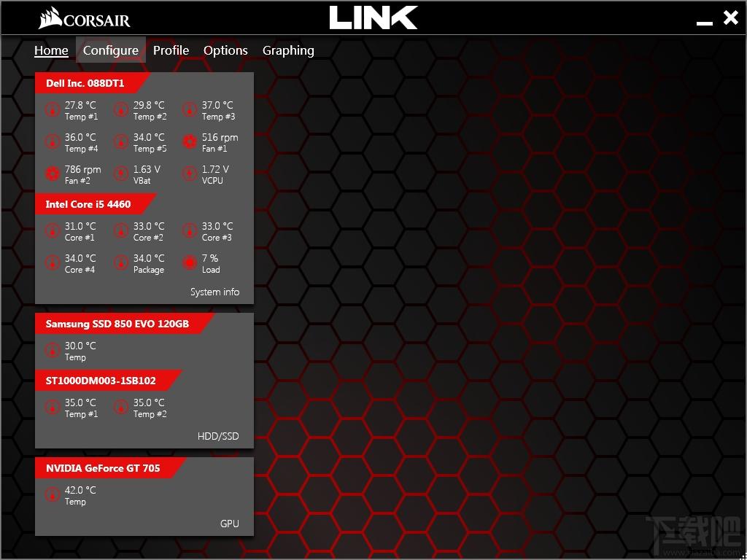This screenshot has width=747, height=560.
Task: Click the HDD/SSD panel label
Action: click(x=218, y=436)
